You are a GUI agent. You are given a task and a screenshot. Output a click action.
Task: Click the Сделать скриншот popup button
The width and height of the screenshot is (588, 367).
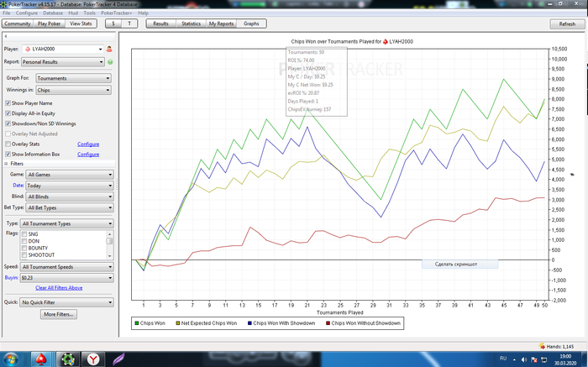pyautogui.click(x=459, y=265)
